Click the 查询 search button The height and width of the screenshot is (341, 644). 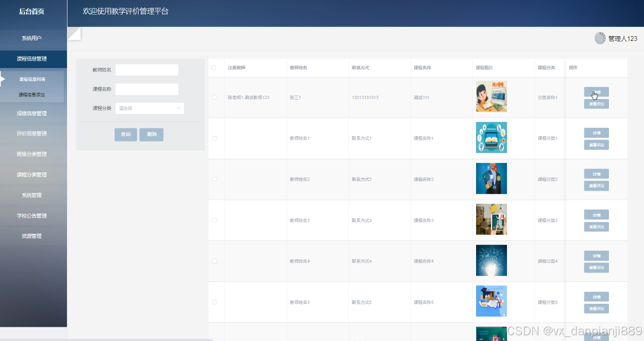pyautogui.click(x=126, y=135)
